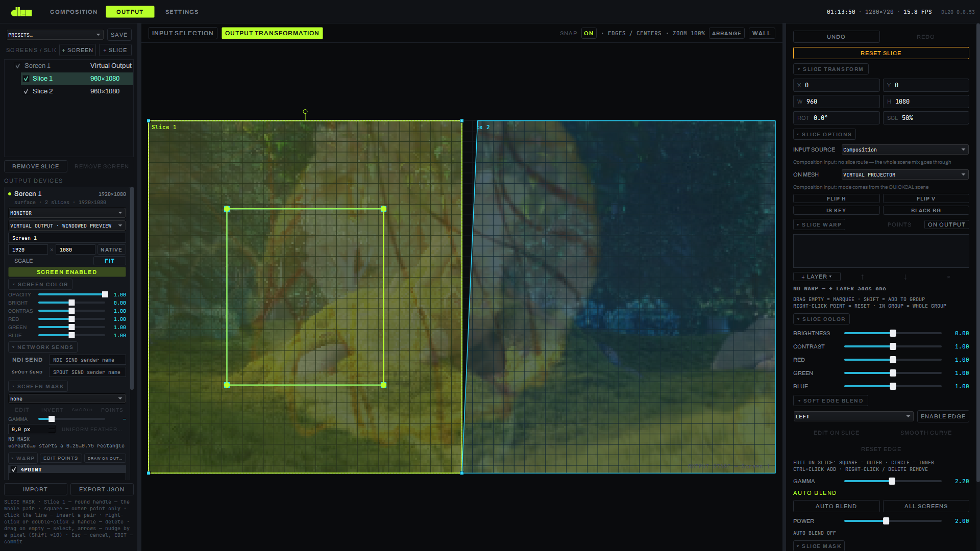Collapse the SLICE COLOR section
The height and width of the screenshot is (551, 980).
(821, 319)
